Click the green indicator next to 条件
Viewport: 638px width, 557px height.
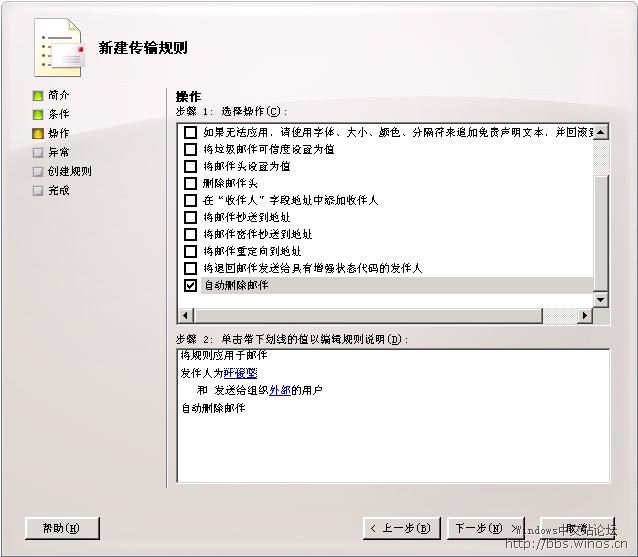pyautogui.click(x=38, y=115)
